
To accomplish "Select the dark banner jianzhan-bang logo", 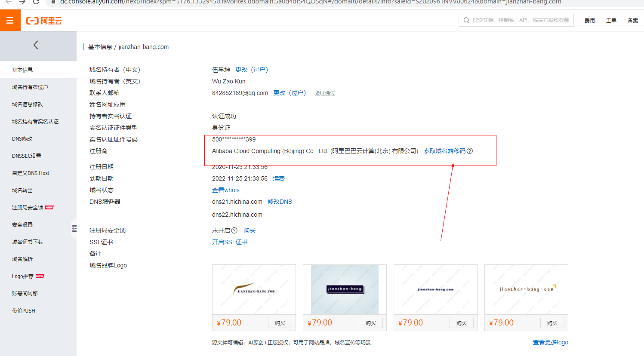I will (345, 289).
